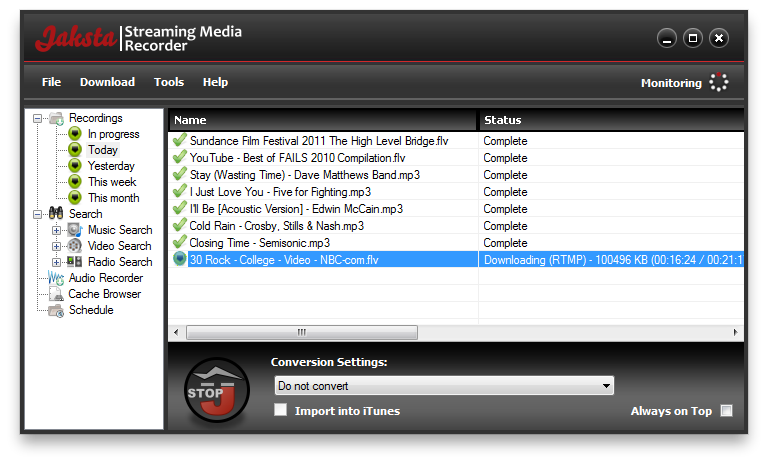
Task: Select In progress recordings
Action: point(114,134)
